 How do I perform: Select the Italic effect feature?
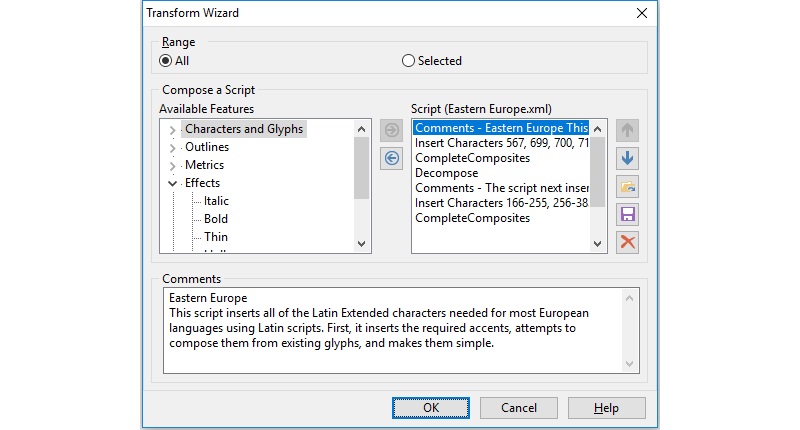[x=216, y=201]
